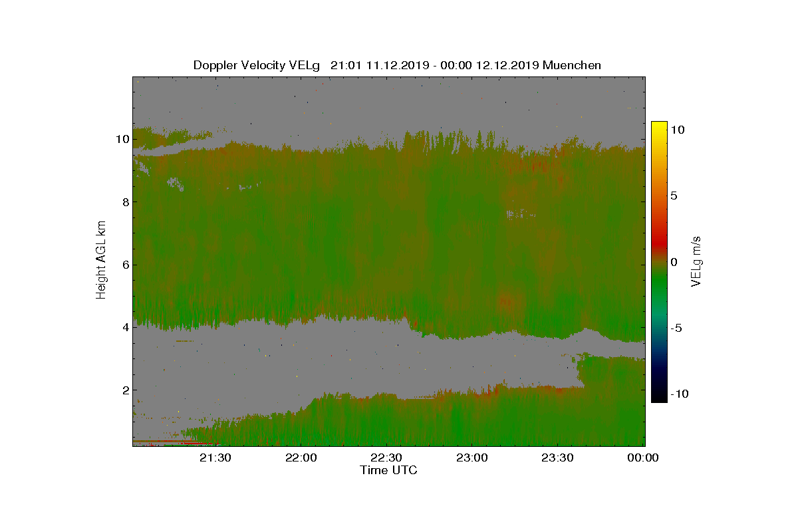798x532 pixels.
Task: Click the 'Time UTC' axis label
Action: (388, 470)
